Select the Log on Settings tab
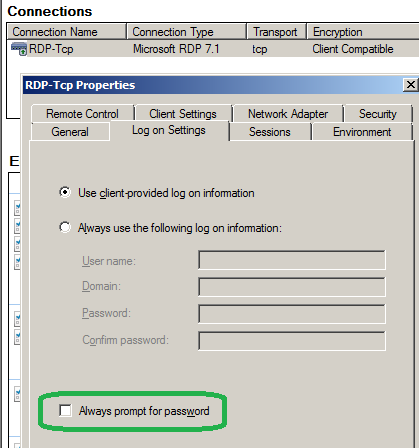The image size is (419, 448). click(x=169, y=130)
